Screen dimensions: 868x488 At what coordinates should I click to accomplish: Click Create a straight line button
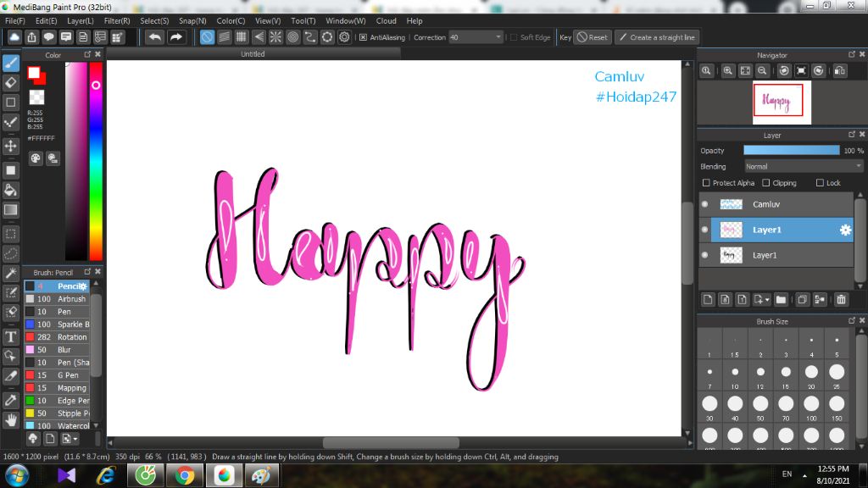(x=657, y=37)
